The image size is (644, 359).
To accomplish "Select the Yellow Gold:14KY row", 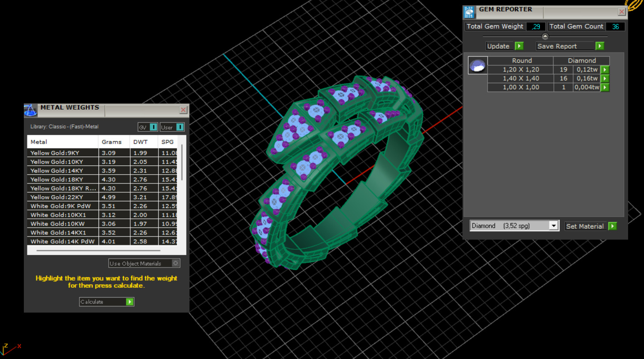I will click(x=102, y=171).
